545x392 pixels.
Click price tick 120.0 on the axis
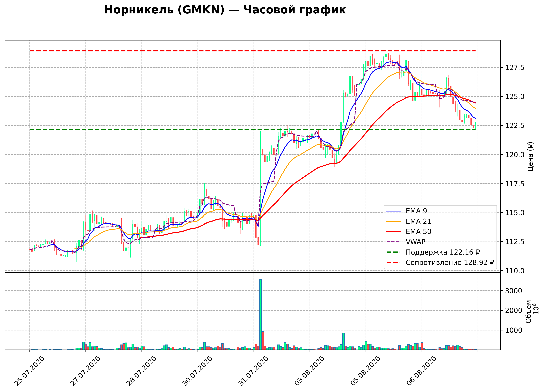click(515, 154)
